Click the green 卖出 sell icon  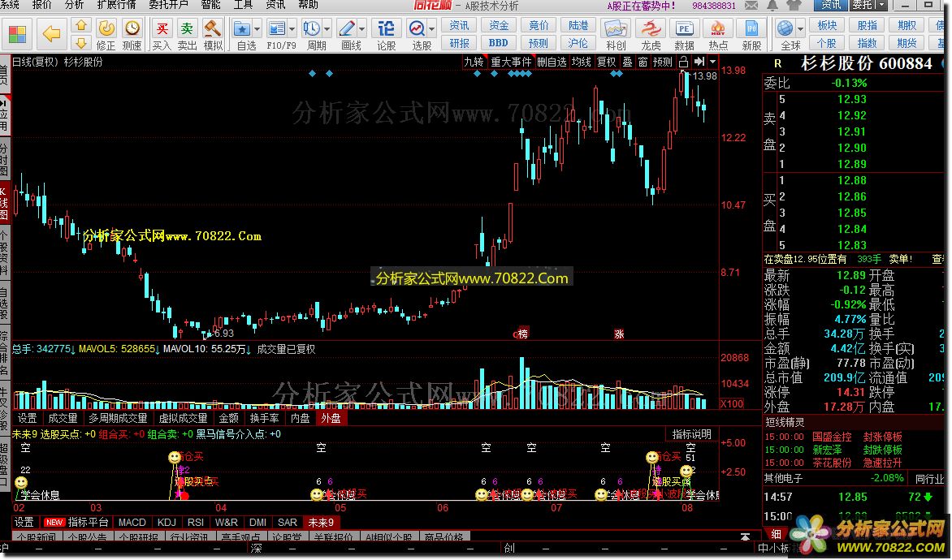pos(187,28)
